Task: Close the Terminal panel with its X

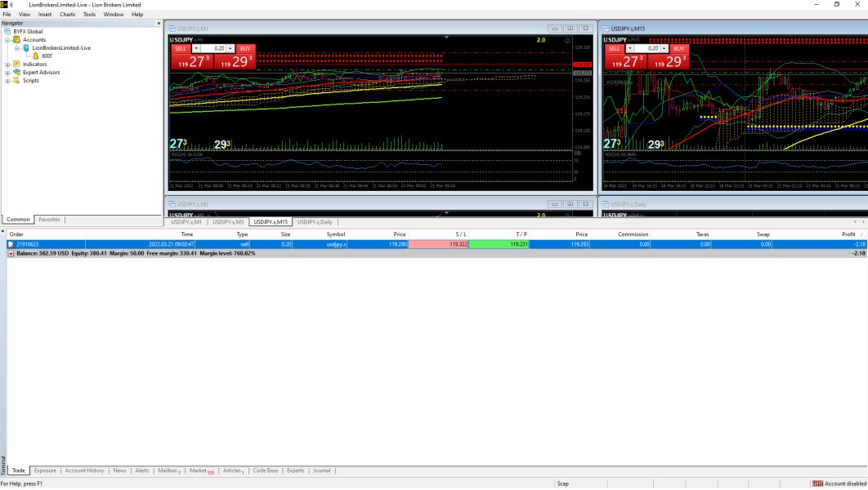Action: pyautogui.click(x=2, y=231)
